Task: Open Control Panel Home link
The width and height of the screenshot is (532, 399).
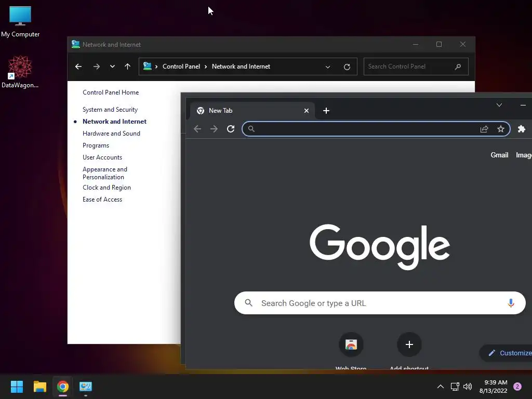Action: 111,92
